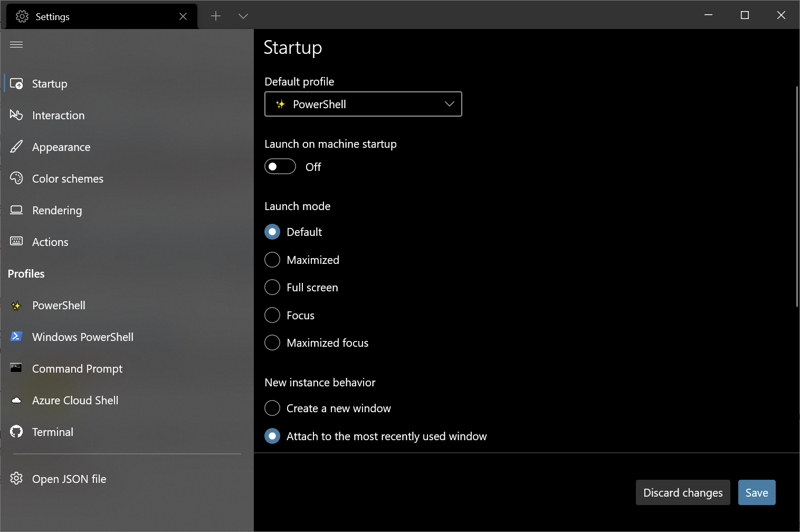Discard changes to settings
Viewport: 800px width, 532px height.
pyautogui.click(x=683, y=492)
